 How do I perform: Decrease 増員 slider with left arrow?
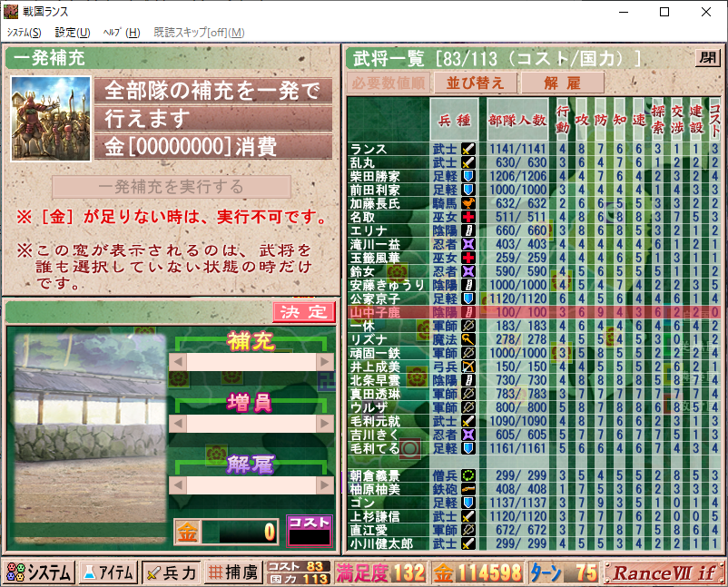178,423
